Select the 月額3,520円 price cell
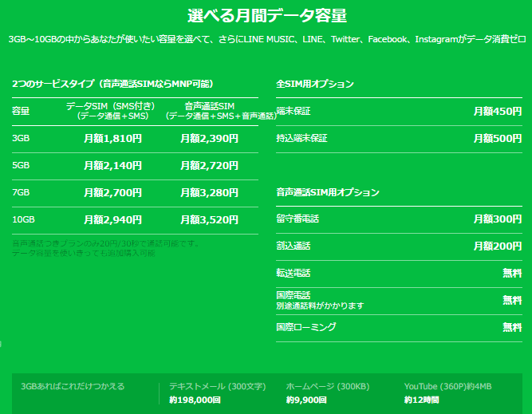This screenshot has width=532, height=414. click(209, 220)
